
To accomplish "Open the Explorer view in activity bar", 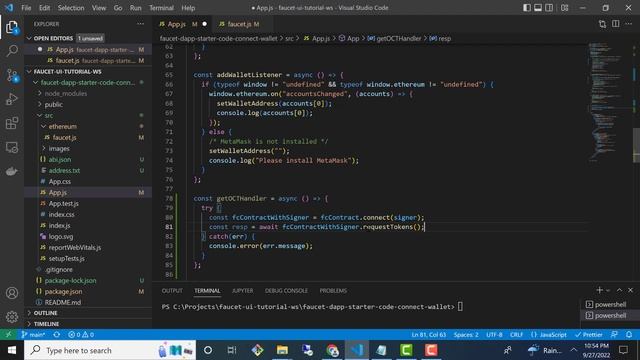I will (12, 27).
